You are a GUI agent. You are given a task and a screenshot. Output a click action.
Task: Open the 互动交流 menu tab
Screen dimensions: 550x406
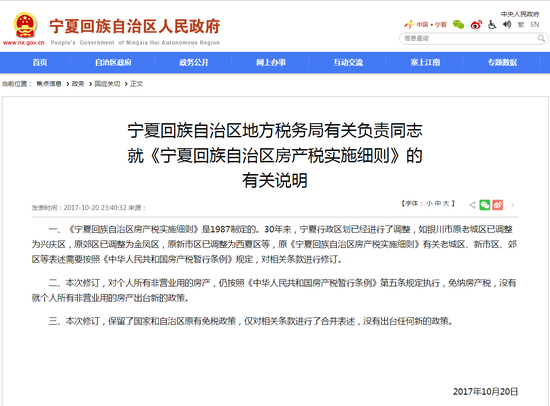(348, 62)
